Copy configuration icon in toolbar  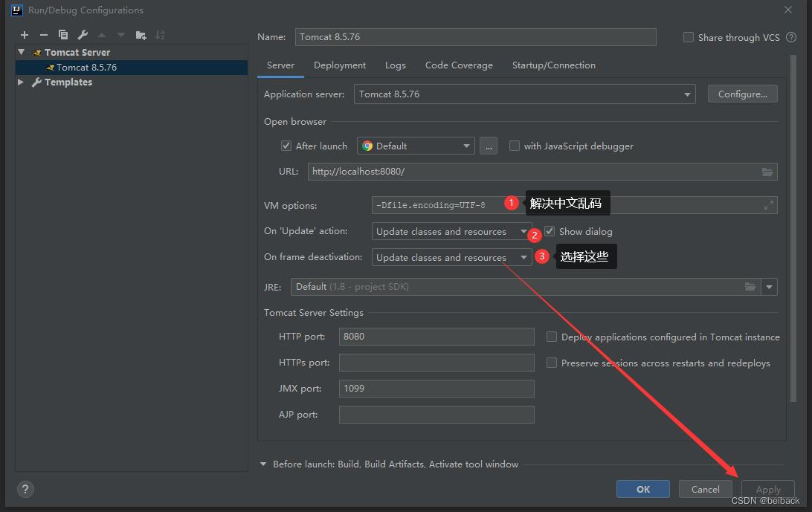click(x=63, y=35)
